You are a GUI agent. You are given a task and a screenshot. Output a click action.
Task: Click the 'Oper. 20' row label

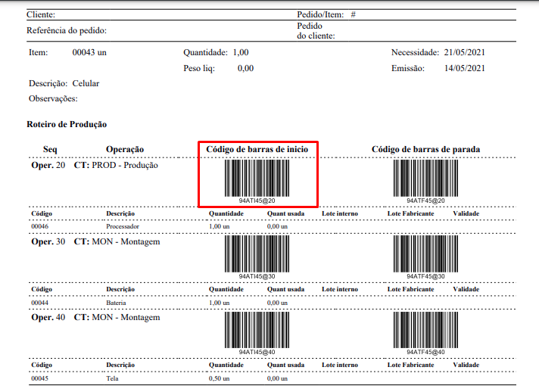click(48, 165)
